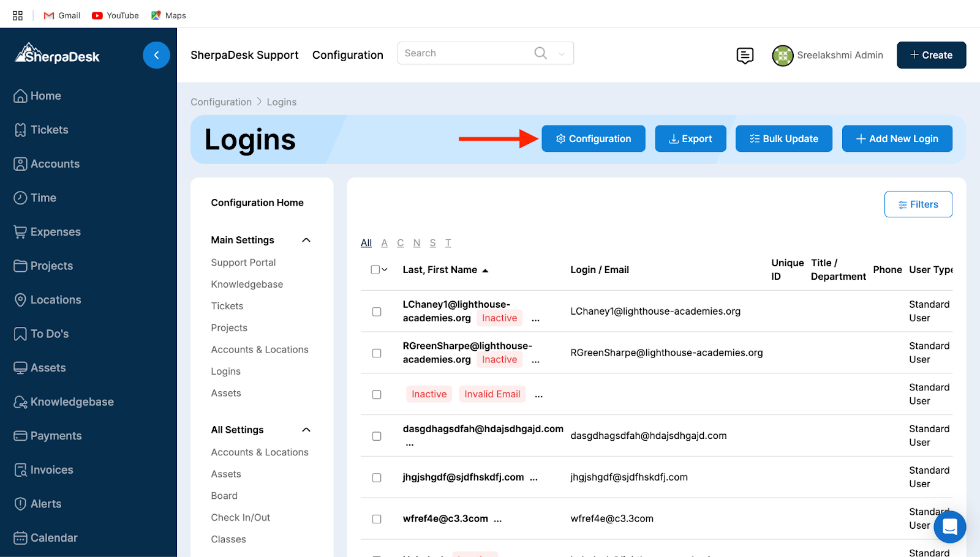Click the Export button
The width and height of the screenshot is (980, 557).
[x=690, y=139]
